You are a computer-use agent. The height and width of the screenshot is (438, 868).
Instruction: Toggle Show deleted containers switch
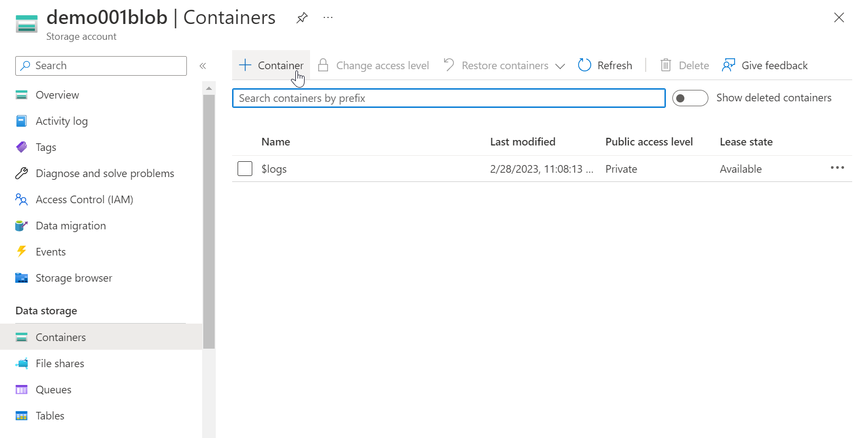690,98
